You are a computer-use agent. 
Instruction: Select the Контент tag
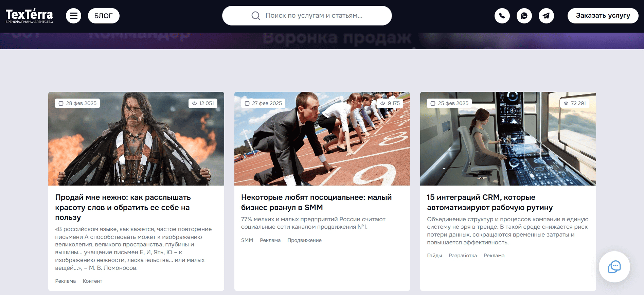pos(92,281)
